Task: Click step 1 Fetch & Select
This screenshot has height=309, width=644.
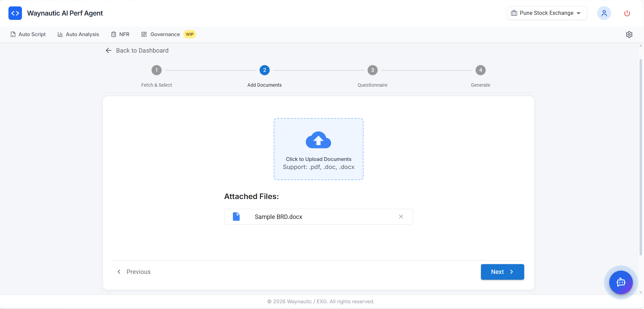Action: [156, 70]
